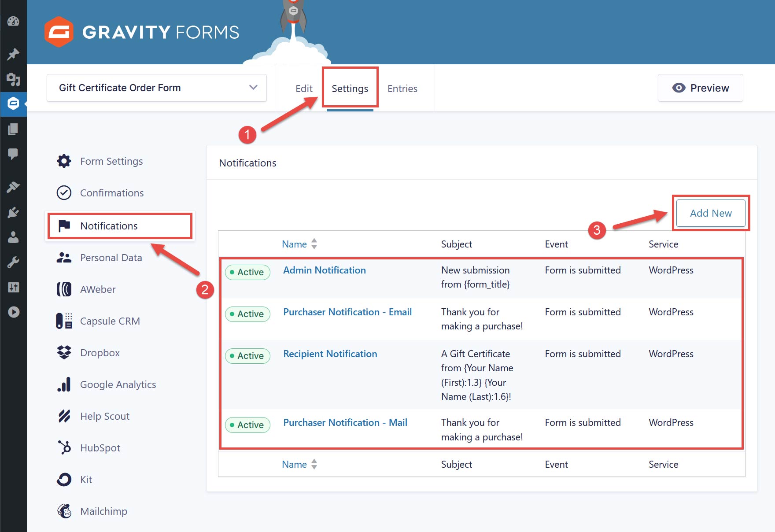
Task: Click the Capsule CRM icon
Action: coord(64,321)
